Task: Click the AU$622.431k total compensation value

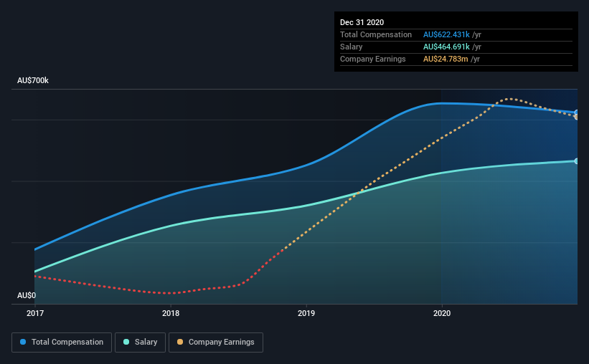Action: point(446,34)
